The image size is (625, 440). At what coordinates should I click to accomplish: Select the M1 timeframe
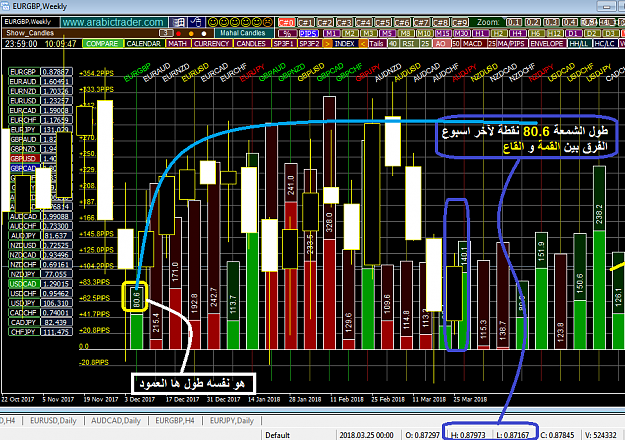click(x=331, y=33)
